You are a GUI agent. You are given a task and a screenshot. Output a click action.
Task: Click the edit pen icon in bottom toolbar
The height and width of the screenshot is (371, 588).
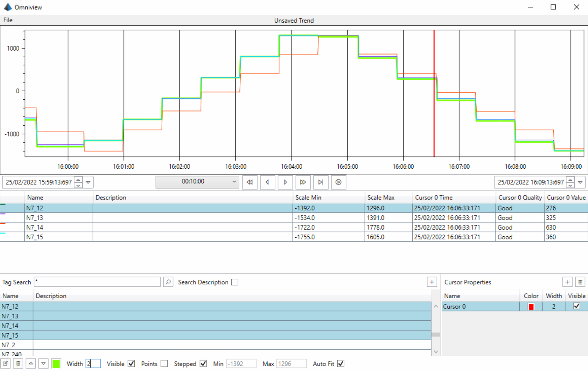click(5, 364)
